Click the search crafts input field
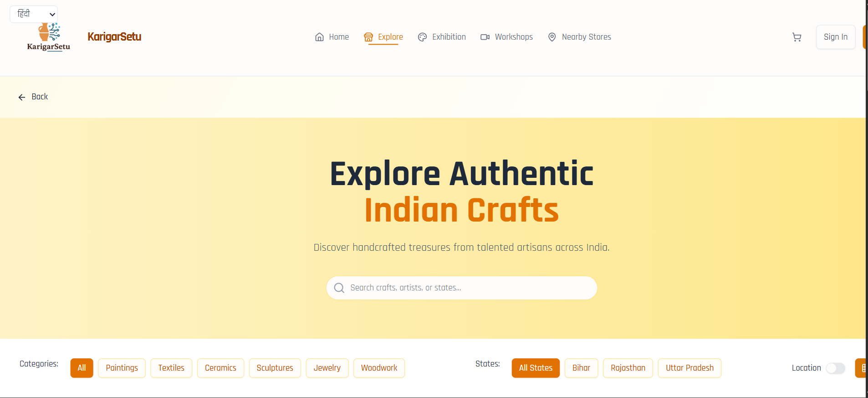868x398 pixels. click(x=462, y=288)
